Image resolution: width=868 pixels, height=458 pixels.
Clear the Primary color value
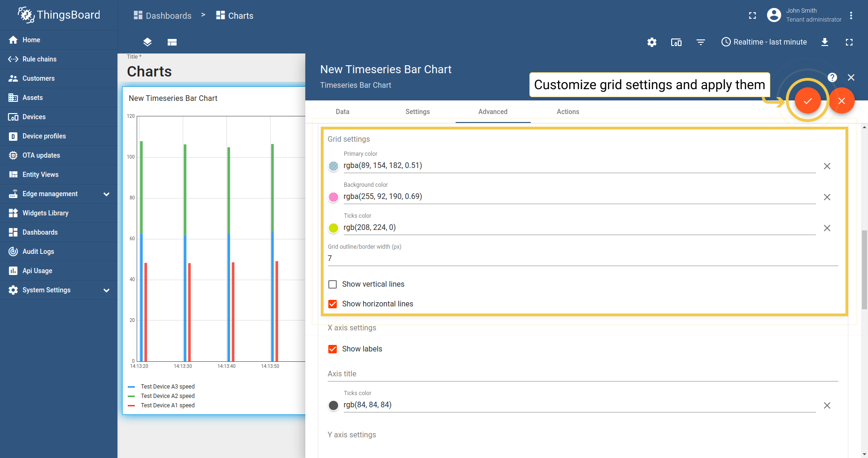pos(827,166)
